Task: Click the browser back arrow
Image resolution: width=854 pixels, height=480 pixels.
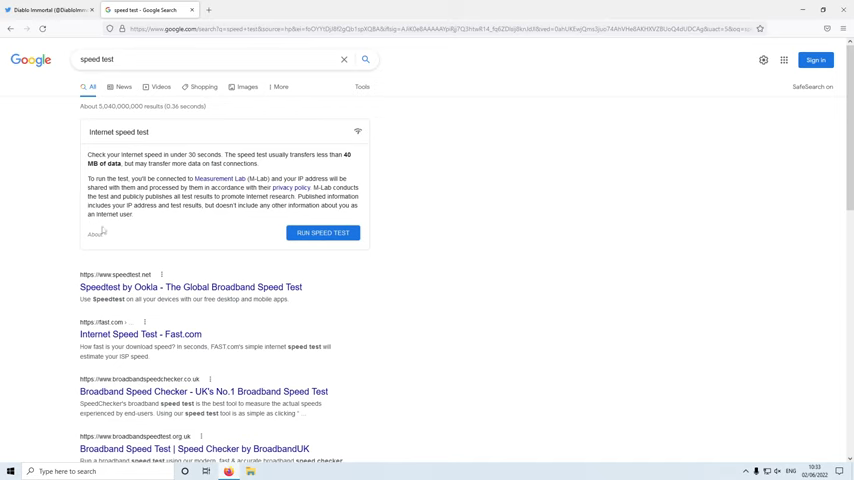Action: pyautogui.click(x=11, y=29)
